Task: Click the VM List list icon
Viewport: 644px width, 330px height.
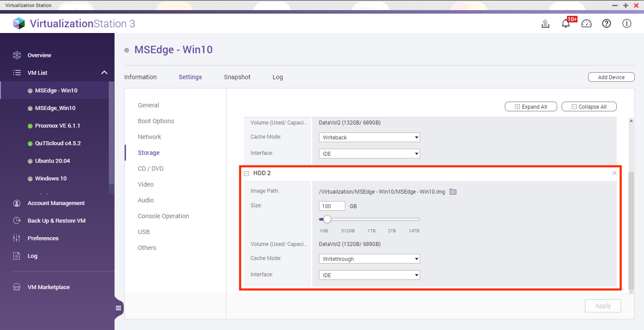Action: coord(17,73)
